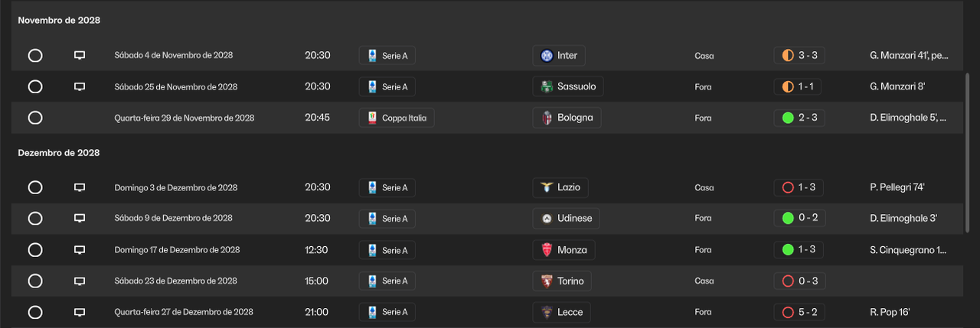Click the Serie A competition tag for Sassuolo match
This screenshot has height=328, width=980.
387,86
